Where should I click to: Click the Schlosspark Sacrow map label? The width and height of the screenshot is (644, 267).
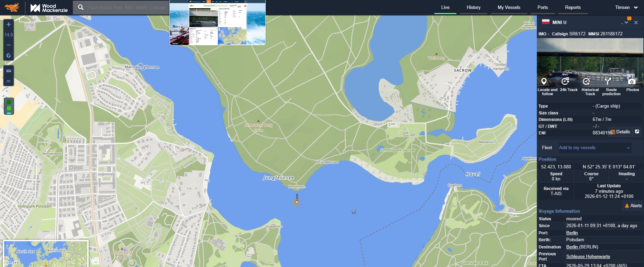coord(398,150)
